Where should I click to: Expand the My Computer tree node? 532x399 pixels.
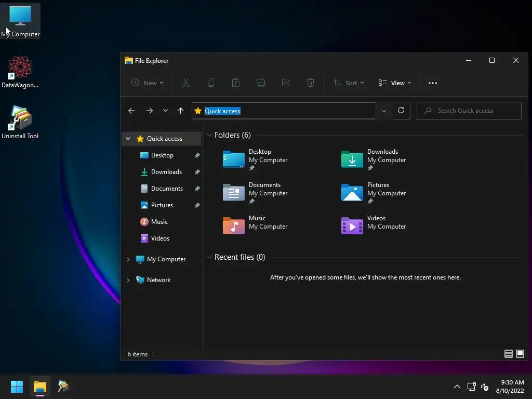[128, 259]
